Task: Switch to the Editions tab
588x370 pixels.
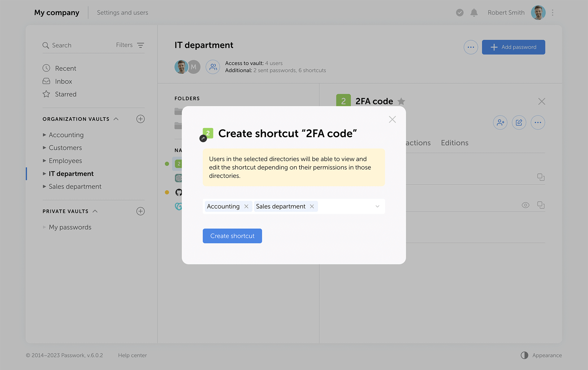Action: 455,143
